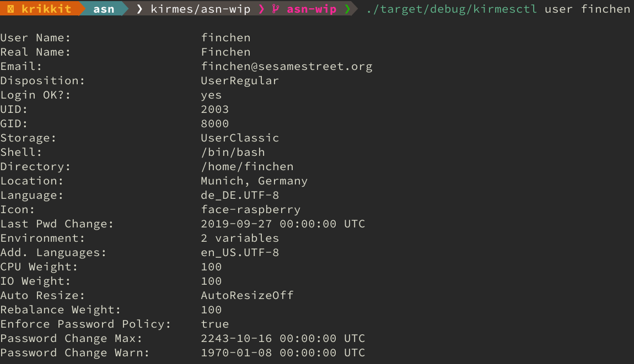Click the UserRegular disposition value
Screen dimensions: 634x364
coord(240,81)
